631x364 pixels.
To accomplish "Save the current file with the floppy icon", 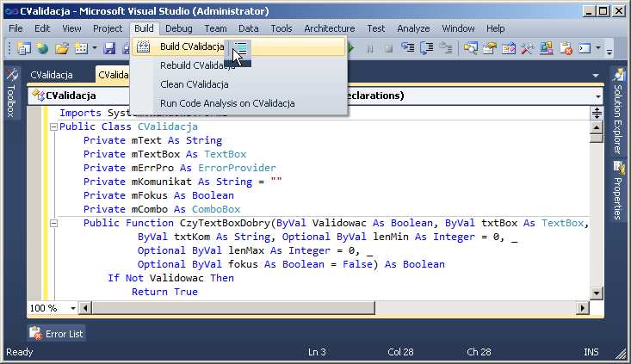I will [109, 48].
